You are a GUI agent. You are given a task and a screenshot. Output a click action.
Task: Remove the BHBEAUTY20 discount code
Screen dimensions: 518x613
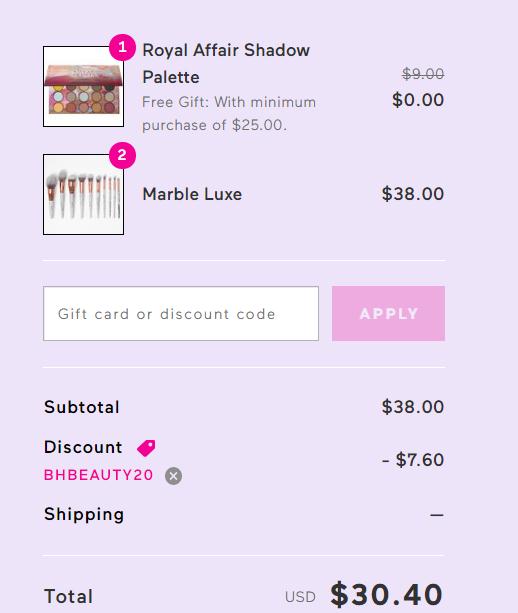click(173, 476)
